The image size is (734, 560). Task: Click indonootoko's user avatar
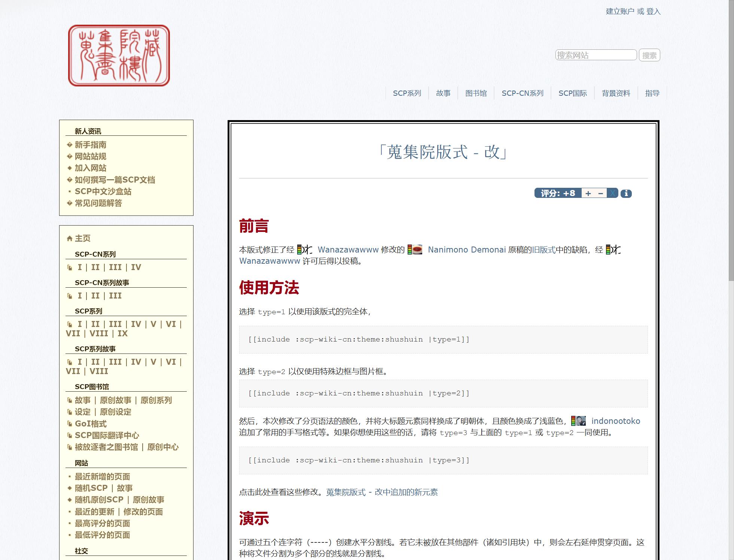[x=580, y=421]
